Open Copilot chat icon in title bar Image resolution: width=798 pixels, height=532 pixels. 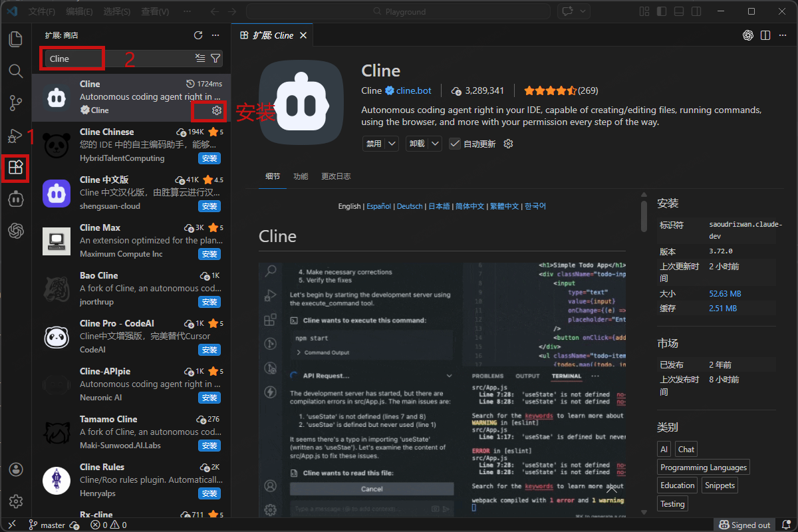point(568,11)
